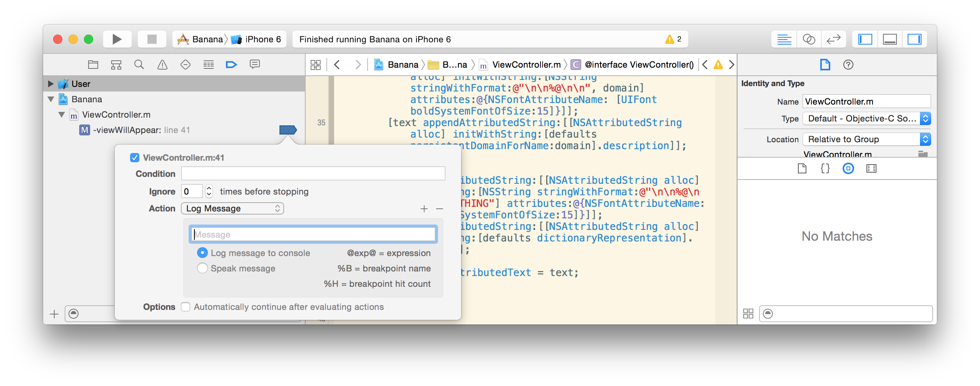This screenshot has height=386, width=980.
Task: Stop the running app with the Stop button
Action: click(x=152, y=39)
